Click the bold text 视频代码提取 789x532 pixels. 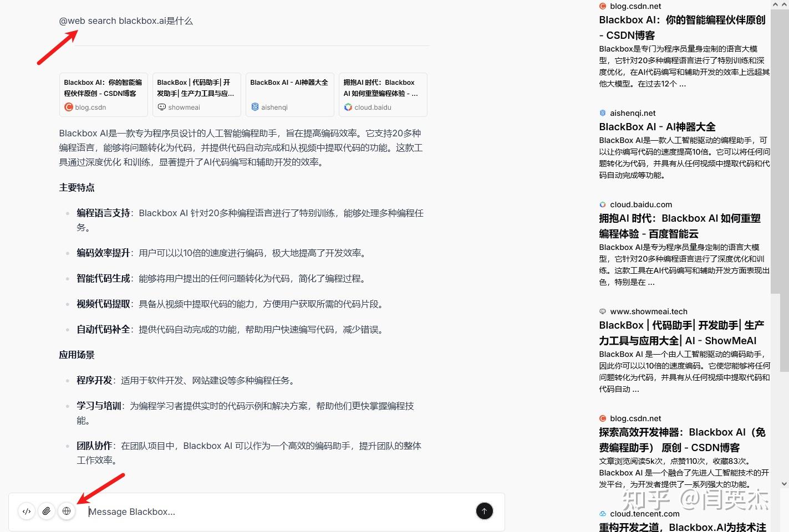103,304
